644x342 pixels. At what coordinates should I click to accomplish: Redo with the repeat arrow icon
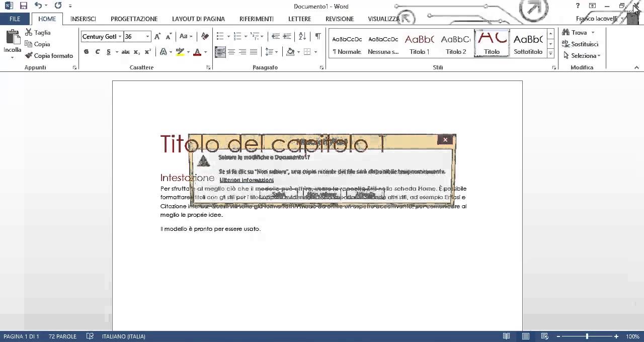pyautogui.click(x=57, y=6)
